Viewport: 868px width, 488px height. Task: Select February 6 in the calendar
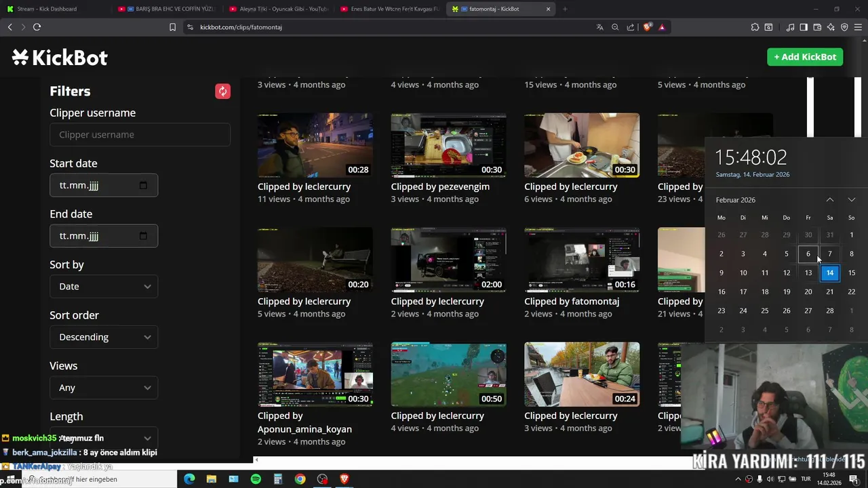pos(808,254)
